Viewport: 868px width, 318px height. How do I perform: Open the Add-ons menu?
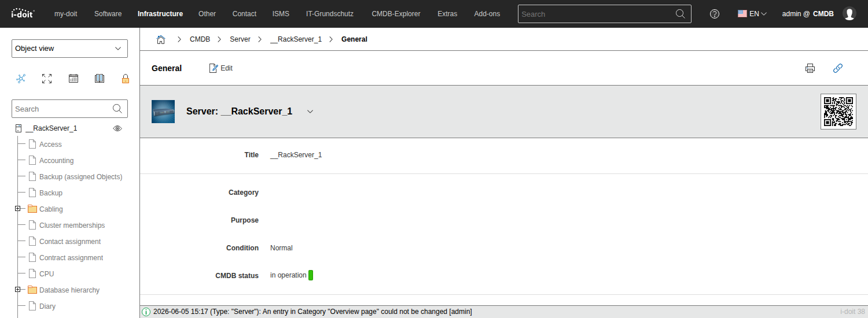[x=487, y=14]
